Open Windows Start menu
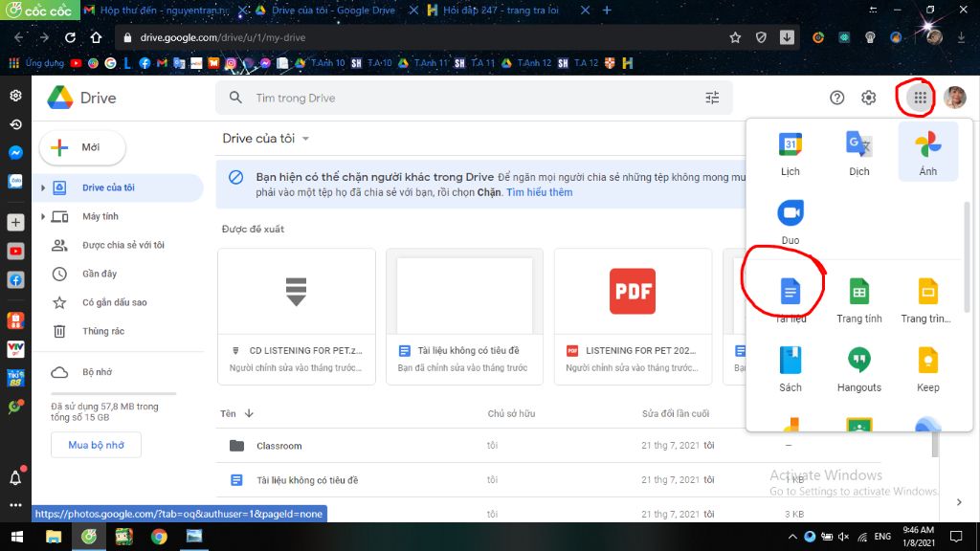The height and width of the screenshot is (551, 980). (17, 537)
